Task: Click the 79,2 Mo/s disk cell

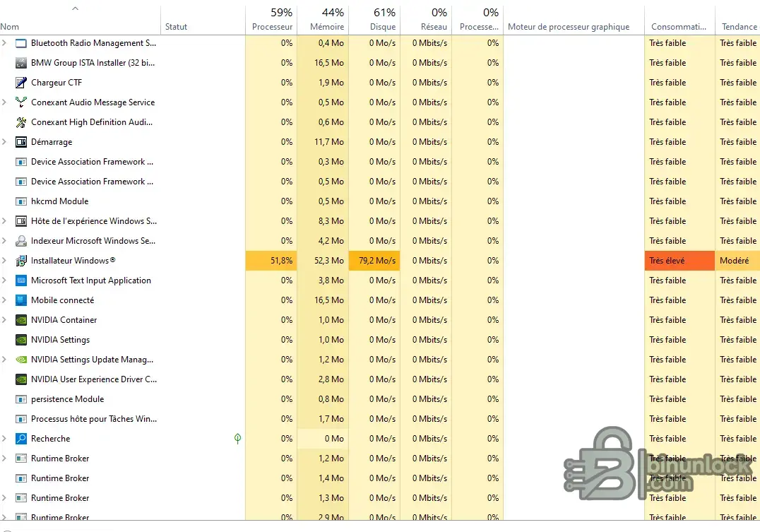Action: tap(374, 261)
